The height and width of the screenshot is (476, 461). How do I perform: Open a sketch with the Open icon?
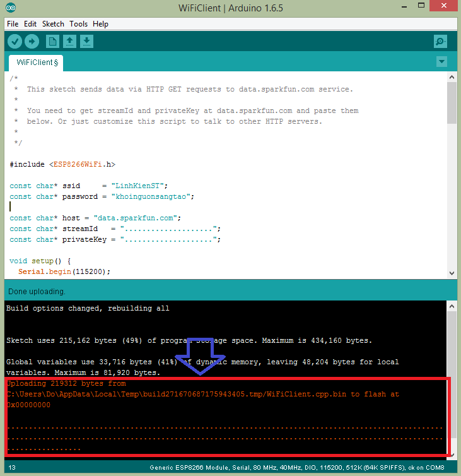(69, 41)
